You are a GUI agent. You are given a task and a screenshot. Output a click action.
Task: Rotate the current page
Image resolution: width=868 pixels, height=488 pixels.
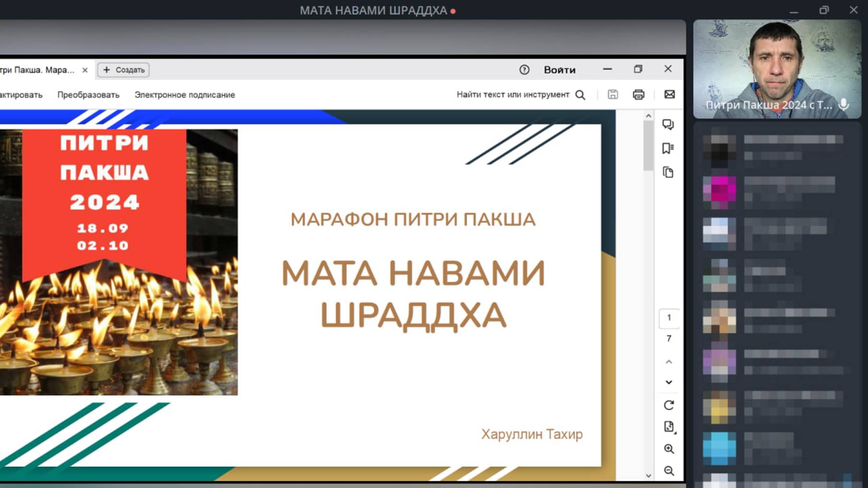pos(668,405)
